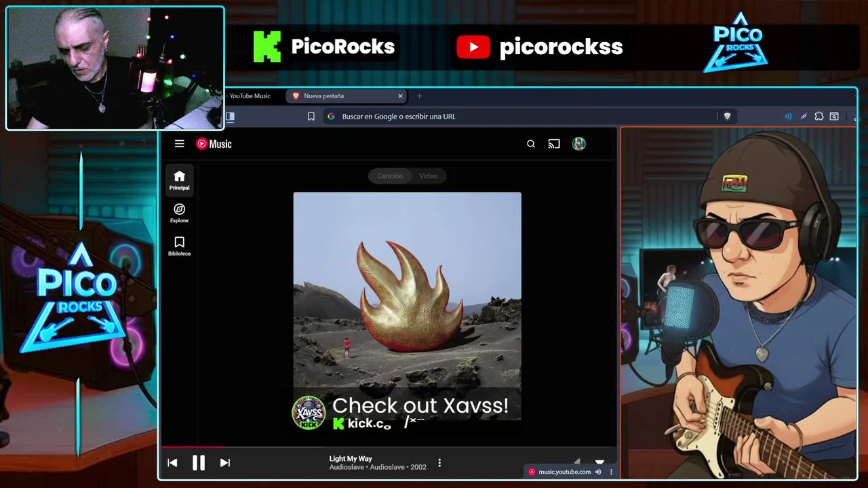Click the Light My Way song title
868x488 pixels.
pos(351,459)
